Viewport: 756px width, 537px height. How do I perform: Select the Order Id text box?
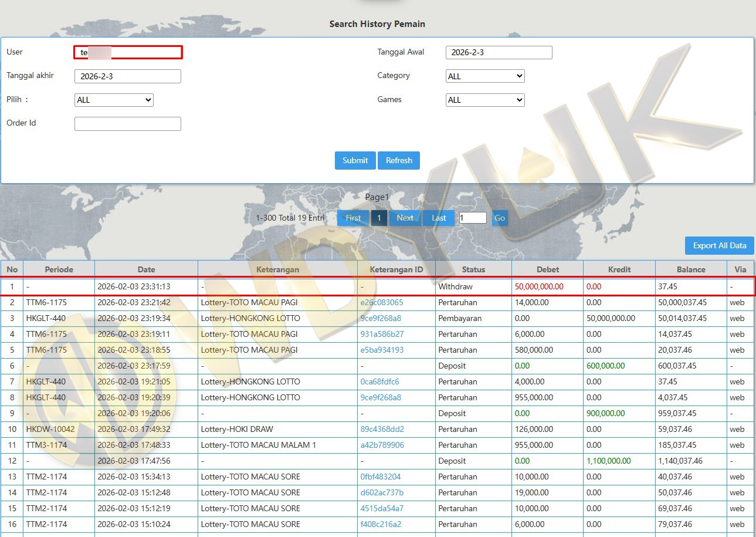pyautogui.click(x=128, y=124)
